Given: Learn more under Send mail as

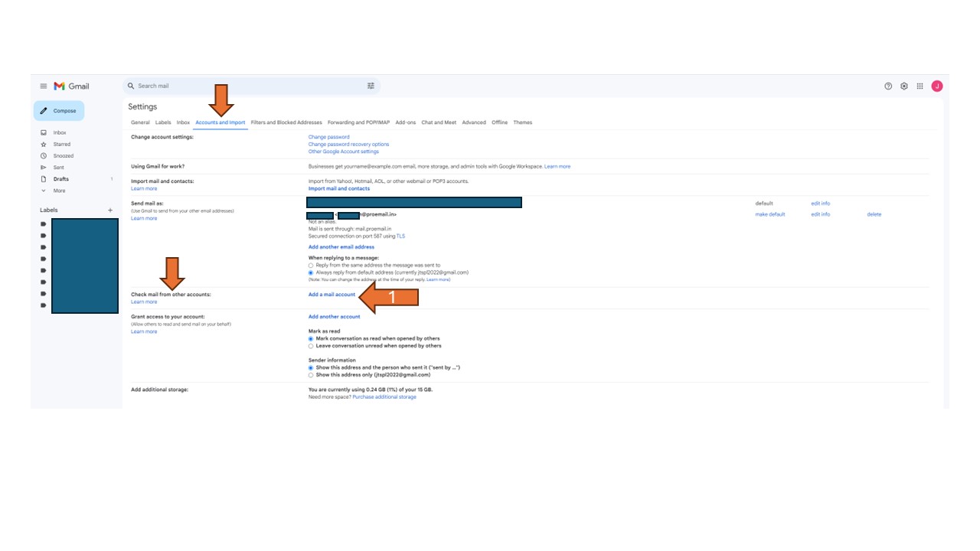Looking at the screenshot, I should 144,218.
